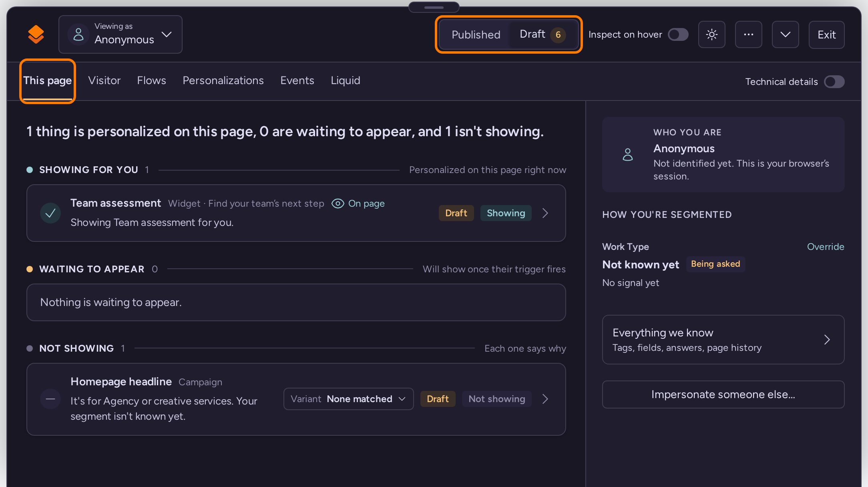Click the Not showing status badge

[x=496, y=399]
